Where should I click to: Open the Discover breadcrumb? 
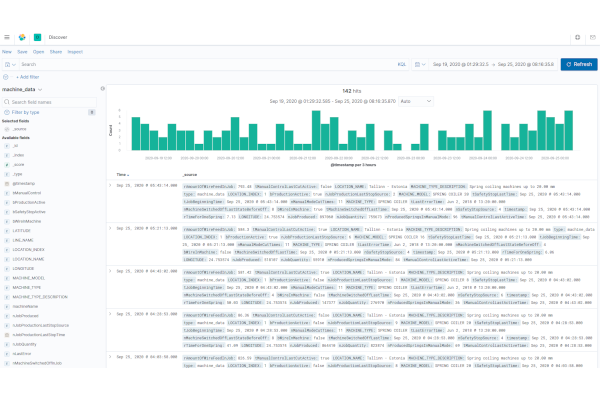point(58,37)
